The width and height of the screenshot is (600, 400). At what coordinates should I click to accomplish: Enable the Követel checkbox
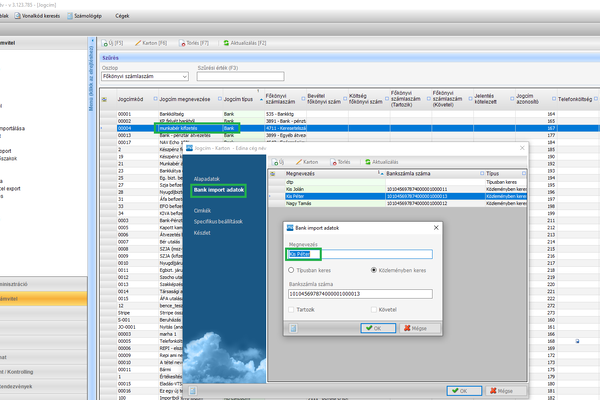(372, 310)
